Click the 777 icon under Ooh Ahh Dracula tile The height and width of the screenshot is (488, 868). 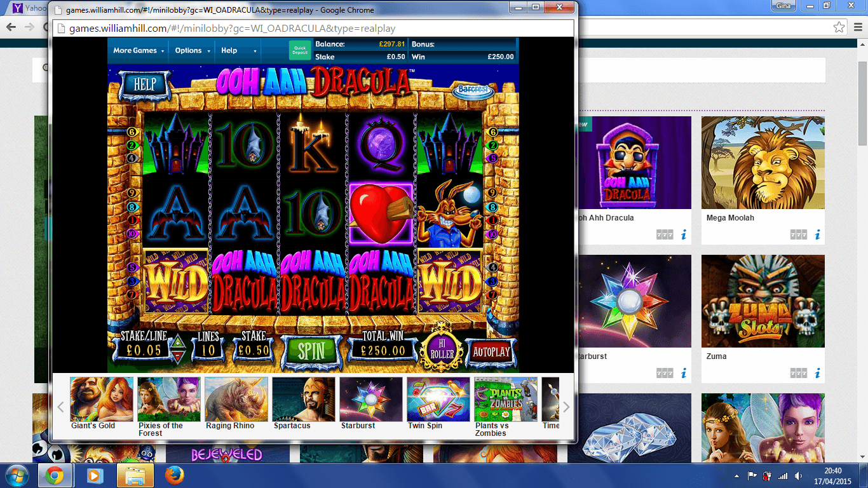pos(665,234)
